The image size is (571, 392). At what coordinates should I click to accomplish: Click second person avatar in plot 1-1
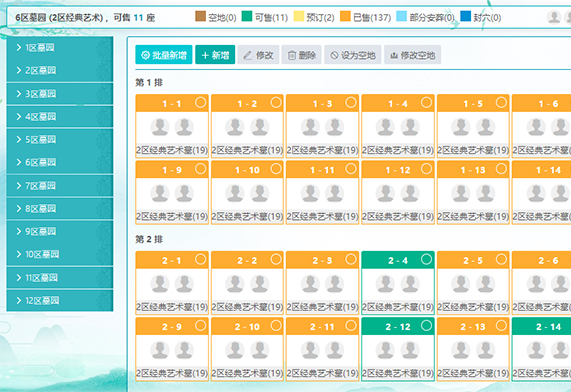point(184,127)
